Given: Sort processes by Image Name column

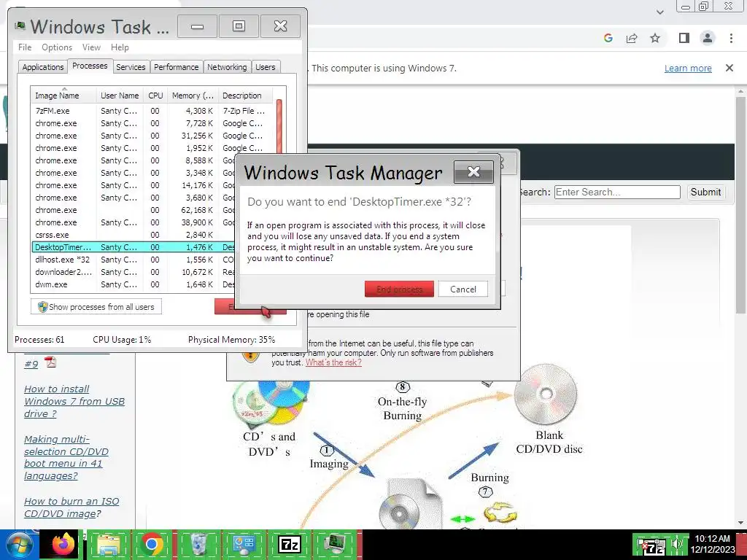Looking at the screenshot, I should (64, 96).
